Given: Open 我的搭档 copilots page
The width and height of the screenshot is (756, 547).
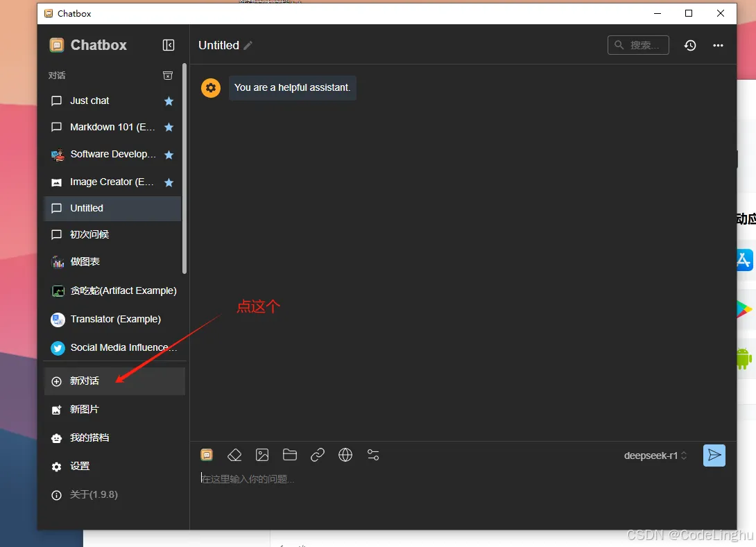Looking at the screenshot, I should click(x=114, y=438).
